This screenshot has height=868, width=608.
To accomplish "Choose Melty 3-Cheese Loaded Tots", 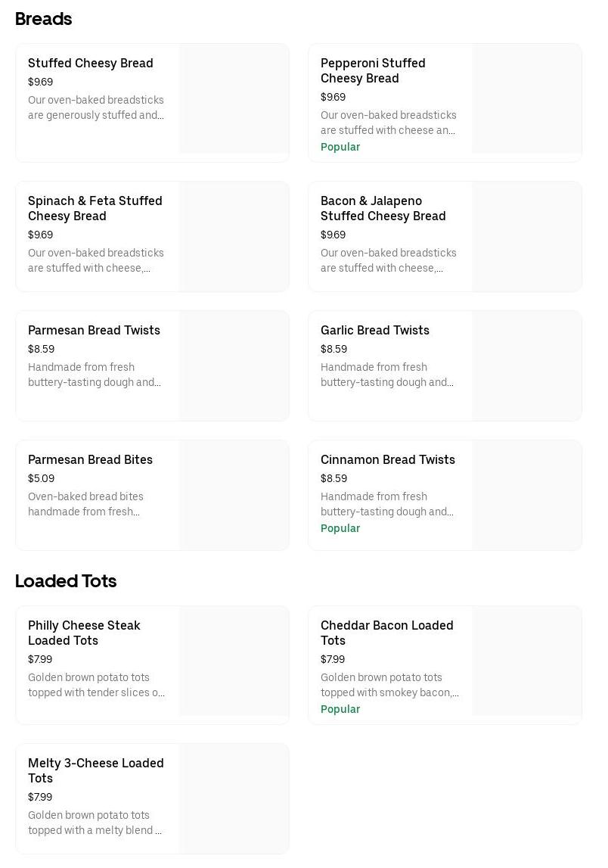I will pyautogui.click(x=96, y=770).
